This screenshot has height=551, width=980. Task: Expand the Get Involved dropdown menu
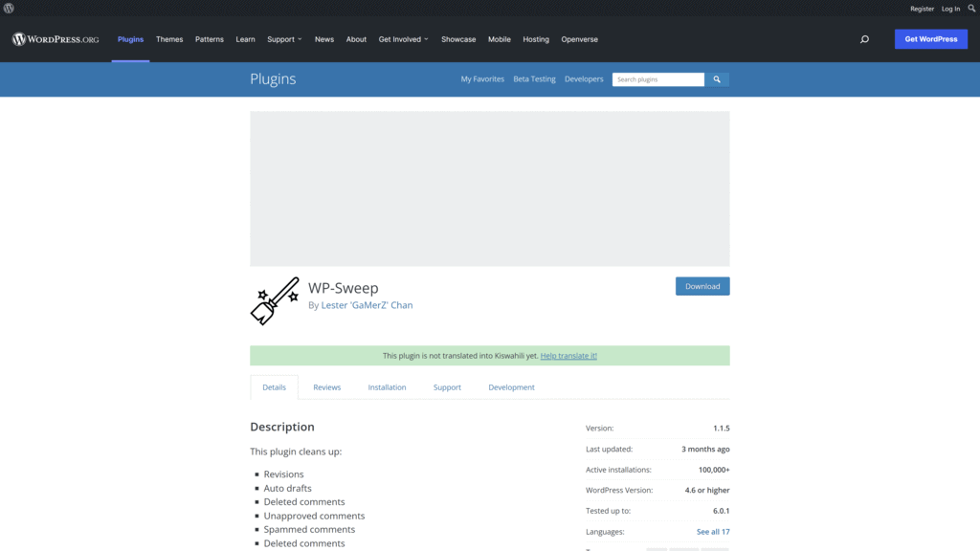pyautogui.click(x=403, y=39)
